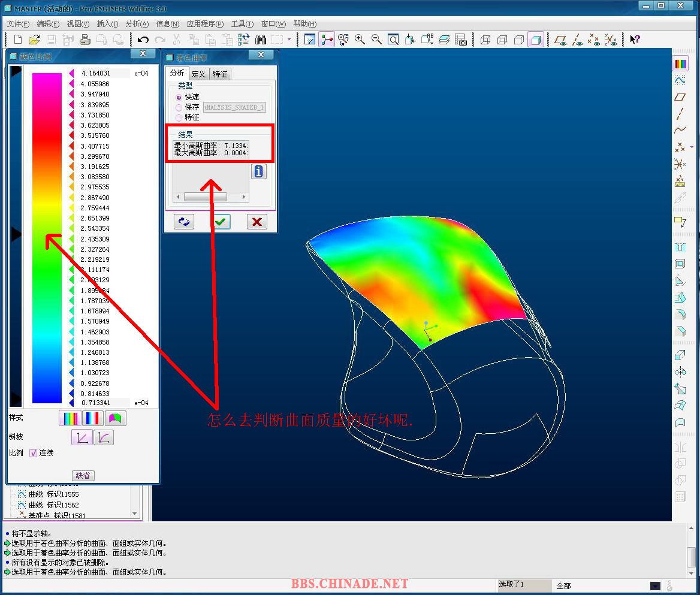This screenshot has height=595, width=700.
Task: Accept analysis with green checkmark button
Action: tap(221, 222)
